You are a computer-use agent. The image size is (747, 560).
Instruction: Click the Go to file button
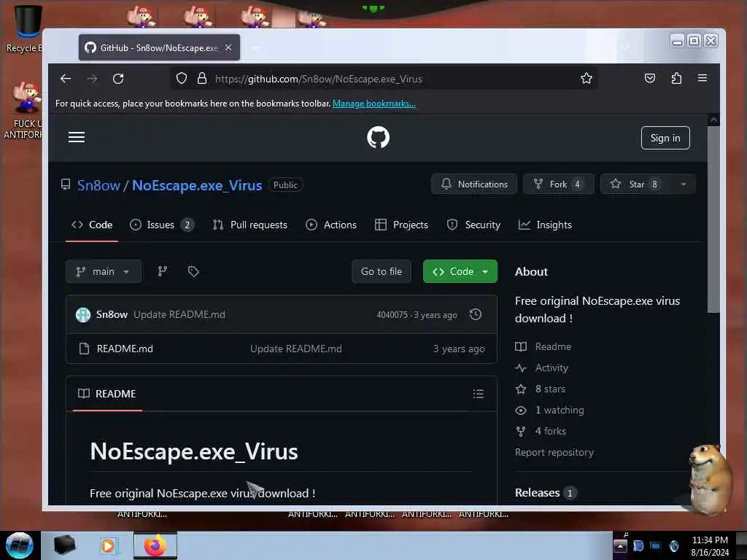point(381,271)
